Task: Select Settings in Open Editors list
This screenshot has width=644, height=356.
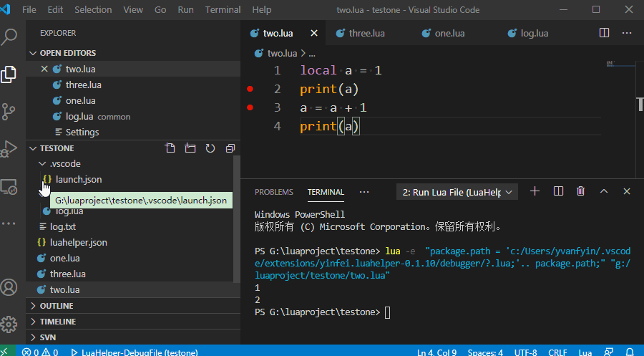Action: pos(82,132)
